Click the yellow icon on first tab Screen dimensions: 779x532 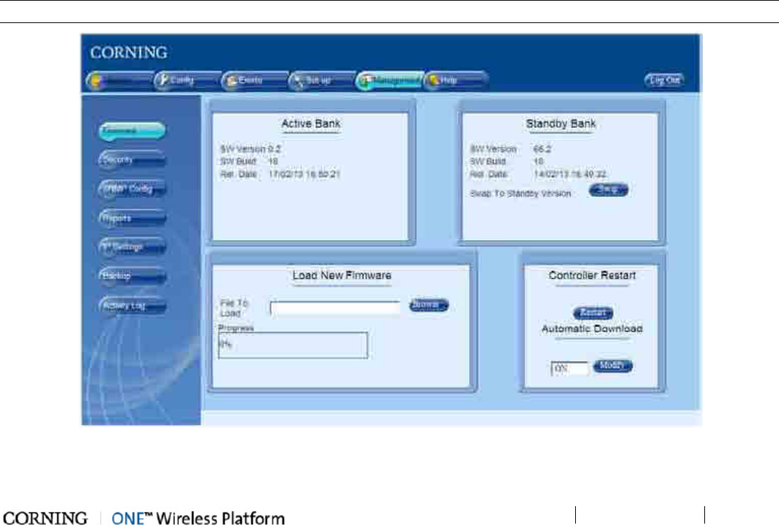[96, 81]
